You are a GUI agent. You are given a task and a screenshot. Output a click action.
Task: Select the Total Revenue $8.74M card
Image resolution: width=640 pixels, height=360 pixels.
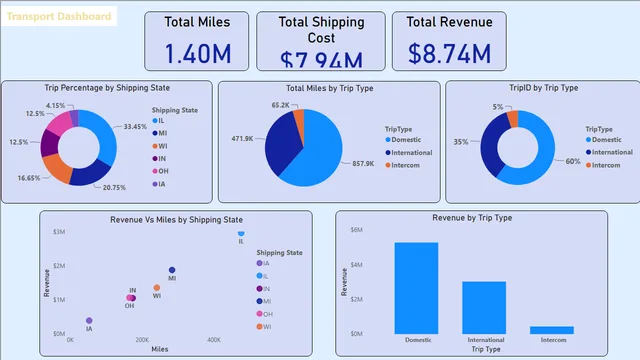(449, 41)
